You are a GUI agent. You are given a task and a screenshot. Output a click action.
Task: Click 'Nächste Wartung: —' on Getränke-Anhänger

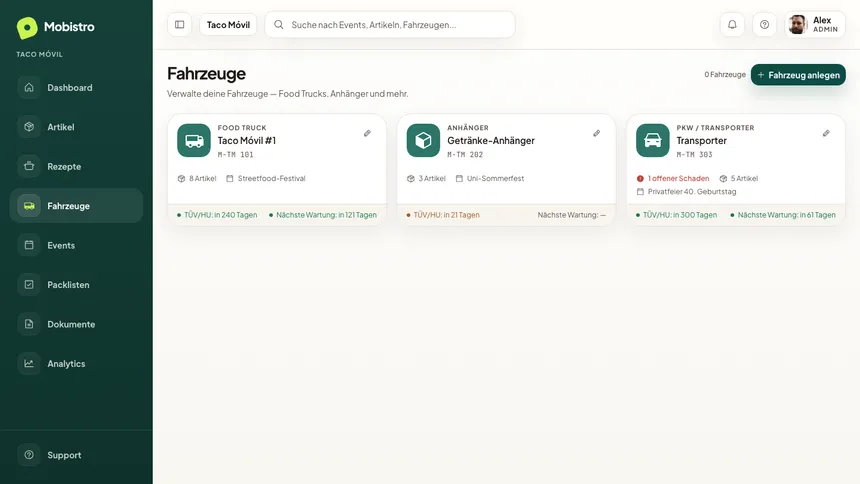pyautogui.click(x=572, y=215)
